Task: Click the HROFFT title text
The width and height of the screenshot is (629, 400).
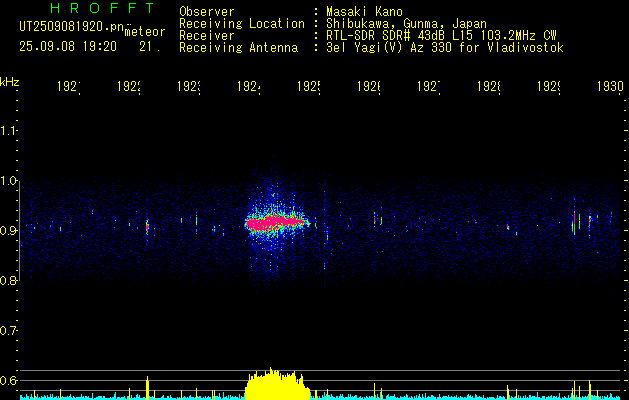Action: (103, 8)
